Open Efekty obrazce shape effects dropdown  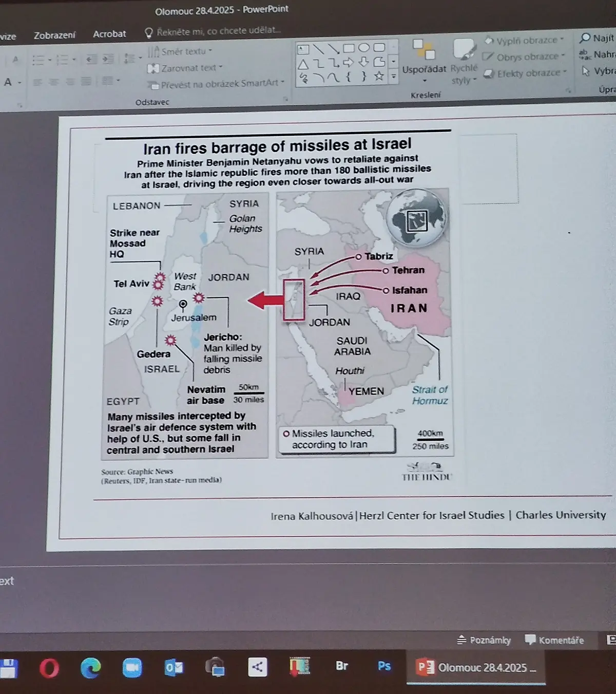point(525,73)
